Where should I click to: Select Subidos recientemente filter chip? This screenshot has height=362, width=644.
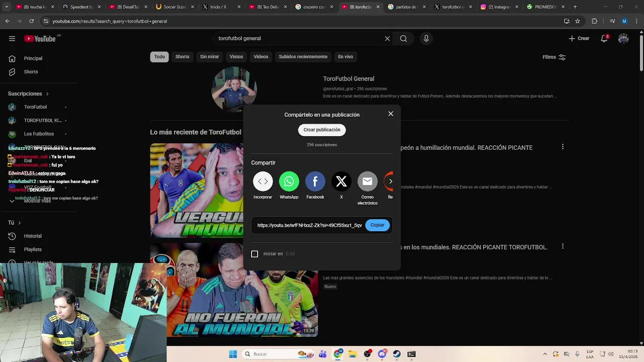(x=303, y=57)
